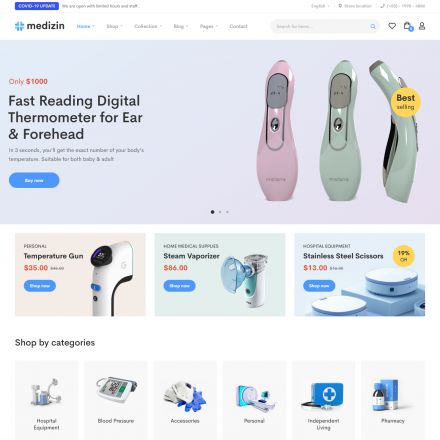
Task: Select the second slider dot
Action: (x=220, y=212)
